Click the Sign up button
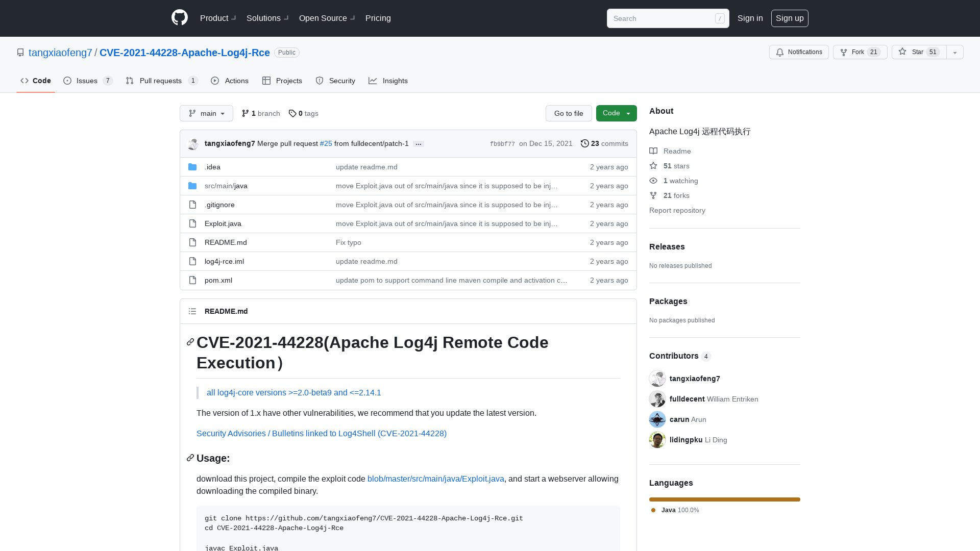The image size is (980, 551). pos(790,18)
